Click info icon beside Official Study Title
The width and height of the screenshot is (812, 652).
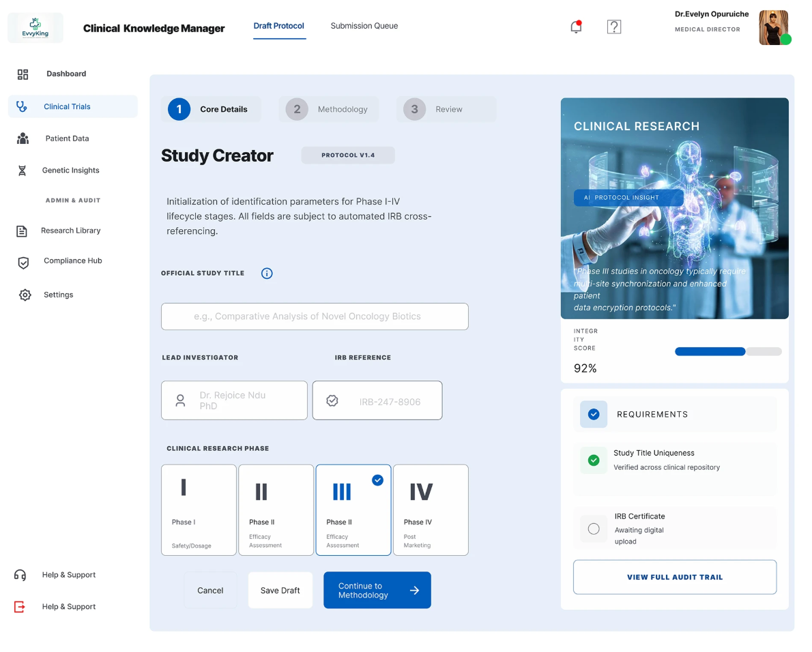[x=267, y=273]
